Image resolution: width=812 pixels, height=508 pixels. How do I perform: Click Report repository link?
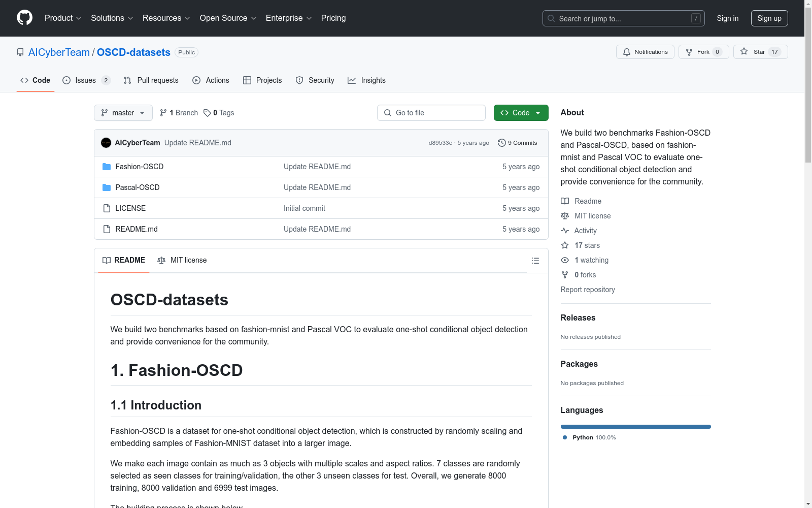point(588,290)
